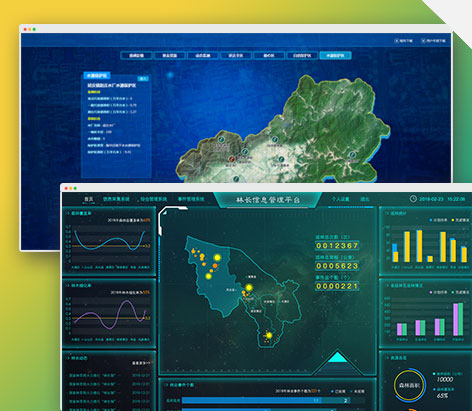Click the red map marker on satellite map
The height and width of the screenshot is (411, 472).
coord(232,159)
